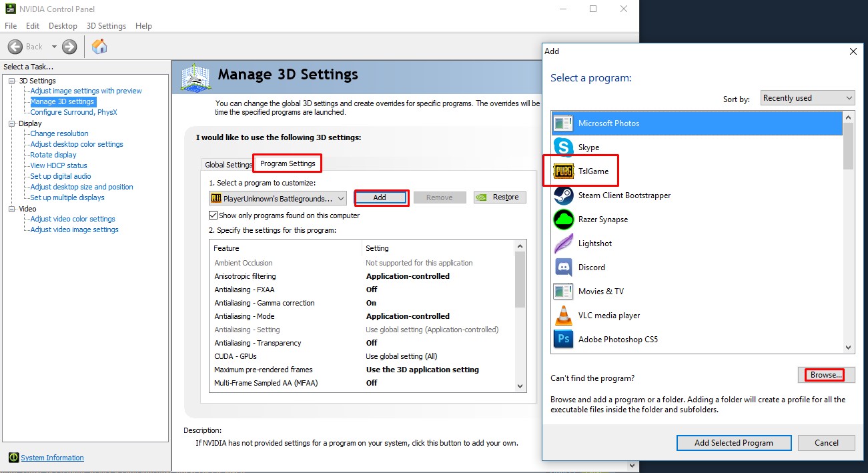Click the Restore button
868x473 pixels.
pos(500,197)
